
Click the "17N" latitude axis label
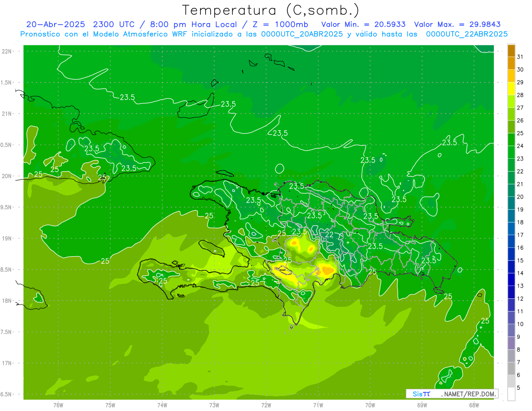click(x=7, y=364)
